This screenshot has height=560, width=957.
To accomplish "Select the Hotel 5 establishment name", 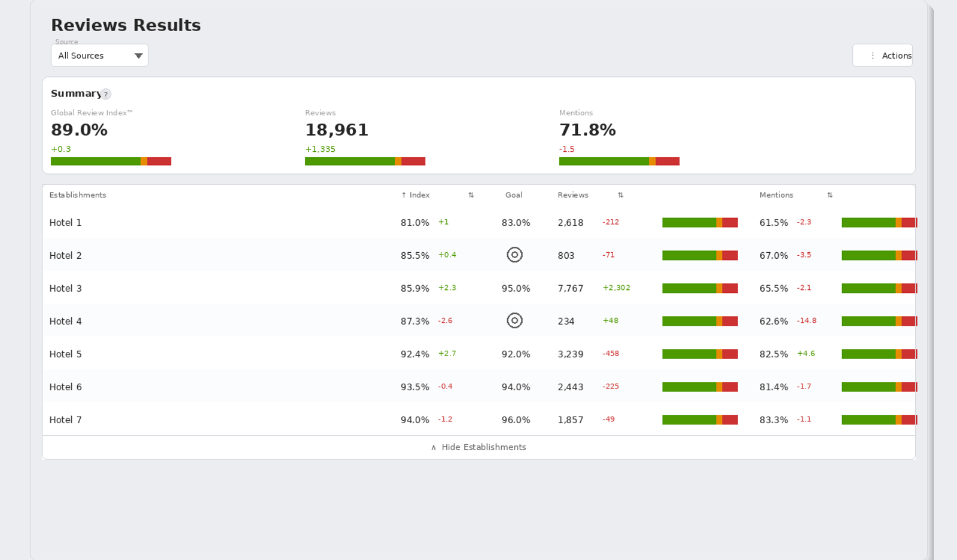I will [65, 354].
